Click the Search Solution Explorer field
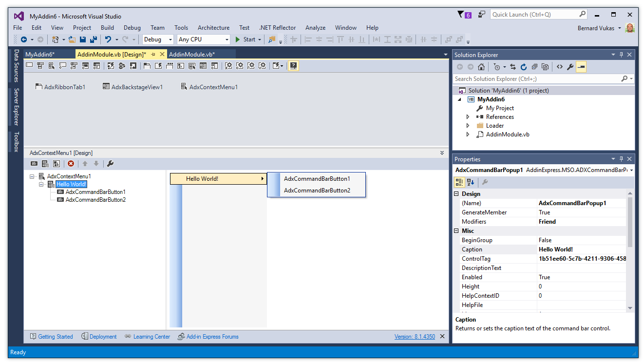The height and width of the screenshot is (363, 644). coord(543,79)
